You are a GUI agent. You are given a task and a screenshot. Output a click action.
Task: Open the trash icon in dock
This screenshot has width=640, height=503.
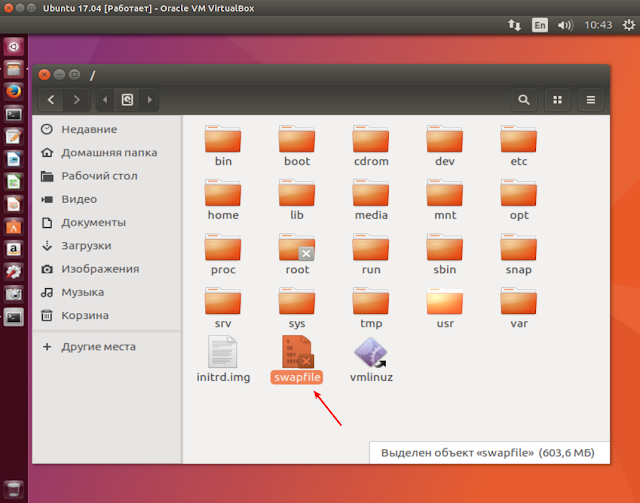[13, 489]
